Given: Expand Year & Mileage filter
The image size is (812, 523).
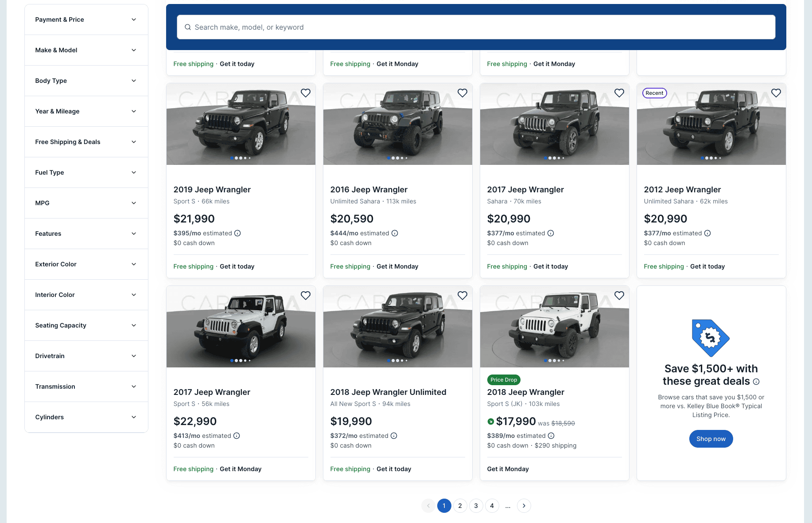Looking at the screenshot, I should coord(86,111).
